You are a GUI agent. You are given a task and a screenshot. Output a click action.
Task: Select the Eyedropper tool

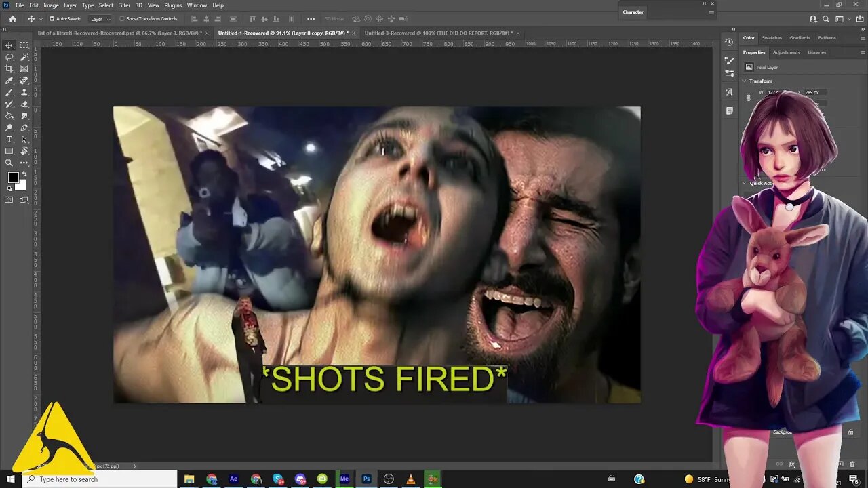point(9,81)
